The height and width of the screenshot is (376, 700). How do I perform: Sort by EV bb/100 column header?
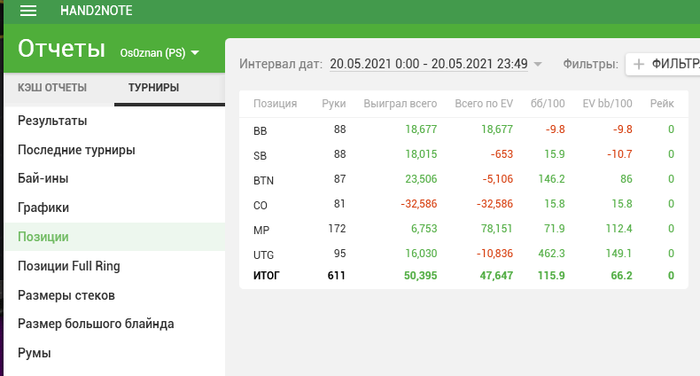point(607,104)
